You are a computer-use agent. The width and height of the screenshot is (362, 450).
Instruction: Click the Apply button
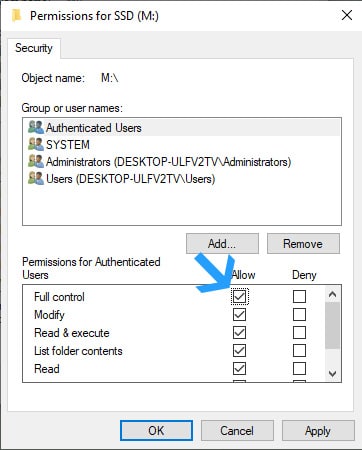(318, 430)
